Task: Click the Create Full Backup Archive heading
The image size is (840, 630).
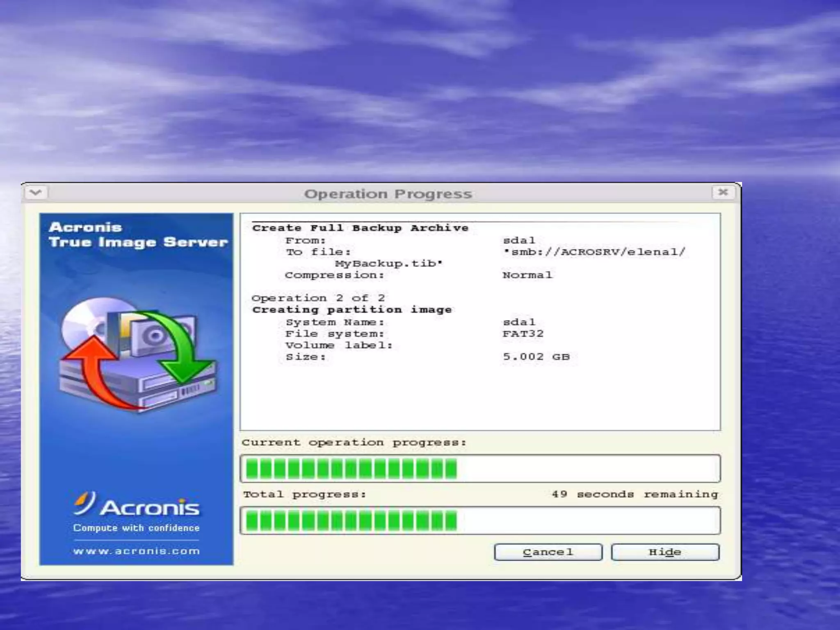Action: pos(360,228)
